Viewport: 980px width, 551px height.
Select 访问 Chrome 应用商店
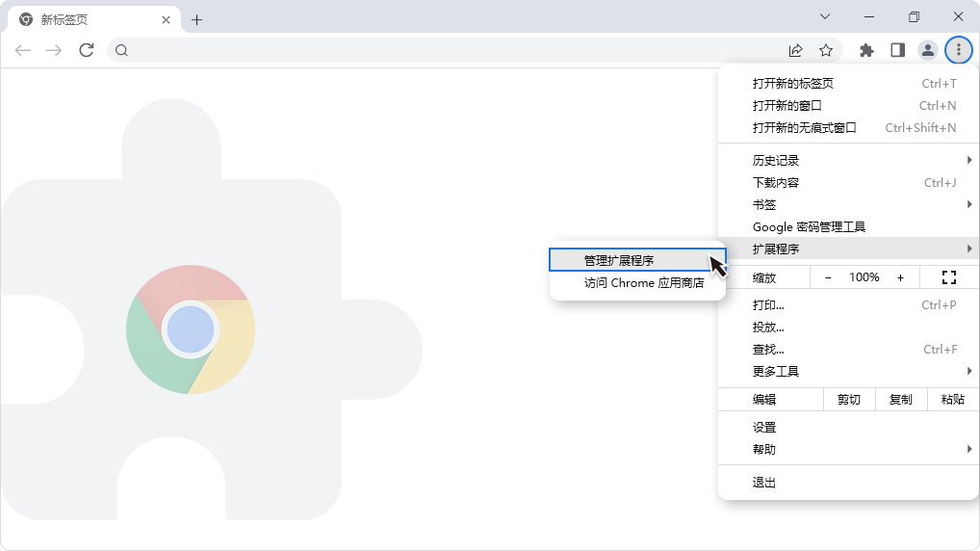tap(637, 282)
